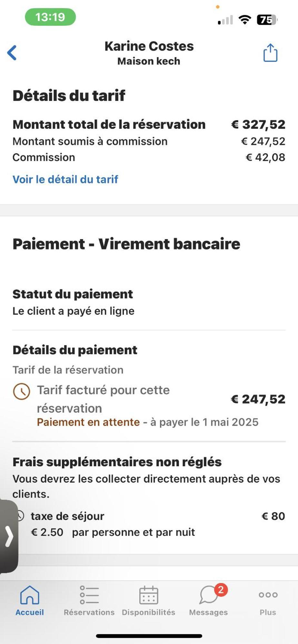Open the Messages speech bubble icon
This screenshot has width=298, height=644.
[208, 595]
